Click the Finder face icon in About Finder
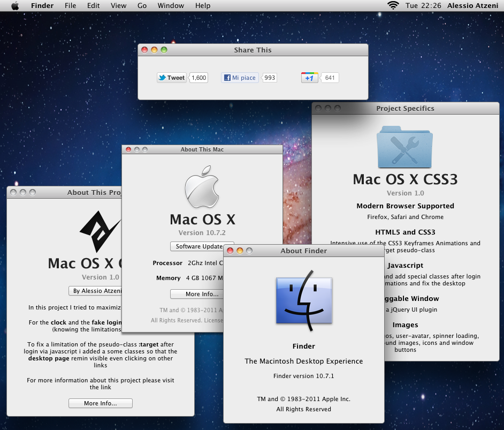 pyautogui.click(x=304, y=301)
